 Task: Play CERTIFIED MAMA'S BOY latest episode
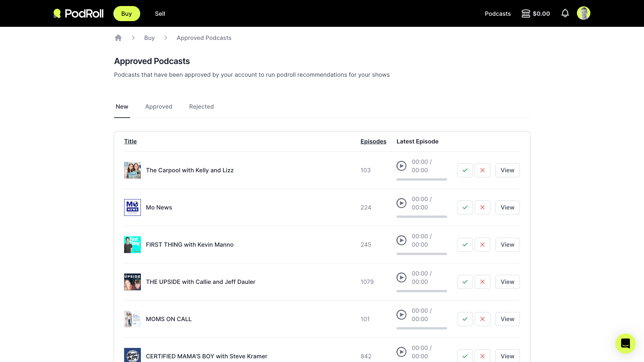click(x=401, y=352)
